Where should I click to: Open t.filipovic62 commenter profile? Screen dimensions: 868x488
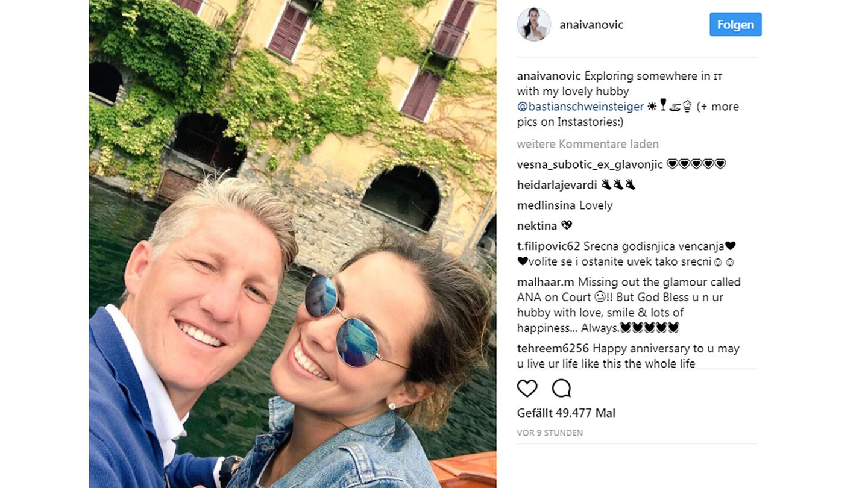click(549, 246)
